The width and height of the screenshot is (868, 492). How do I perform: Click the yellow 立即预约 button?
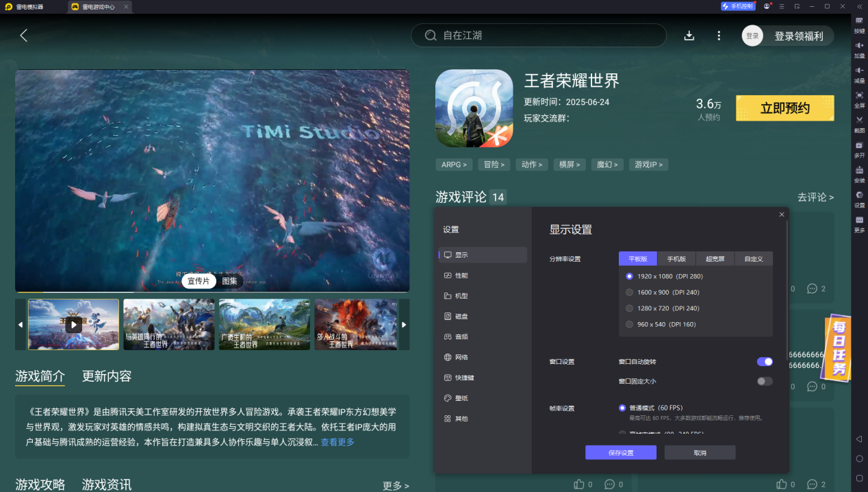pyautogui.click(x=784, y=108)
